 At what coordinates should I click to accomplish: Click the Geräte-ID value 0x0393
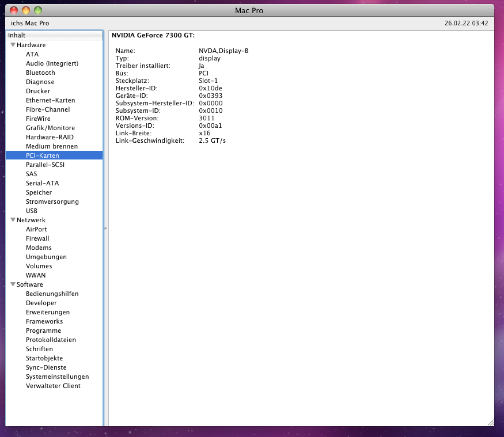click(211, 96)
